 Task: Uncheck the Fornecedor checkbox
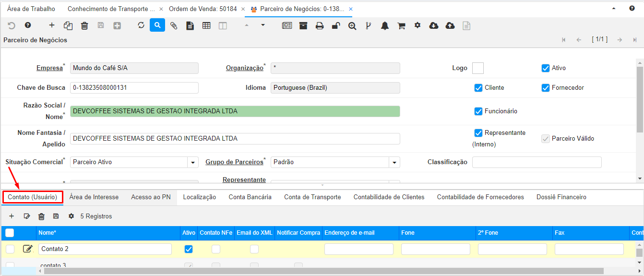[545, 88]
